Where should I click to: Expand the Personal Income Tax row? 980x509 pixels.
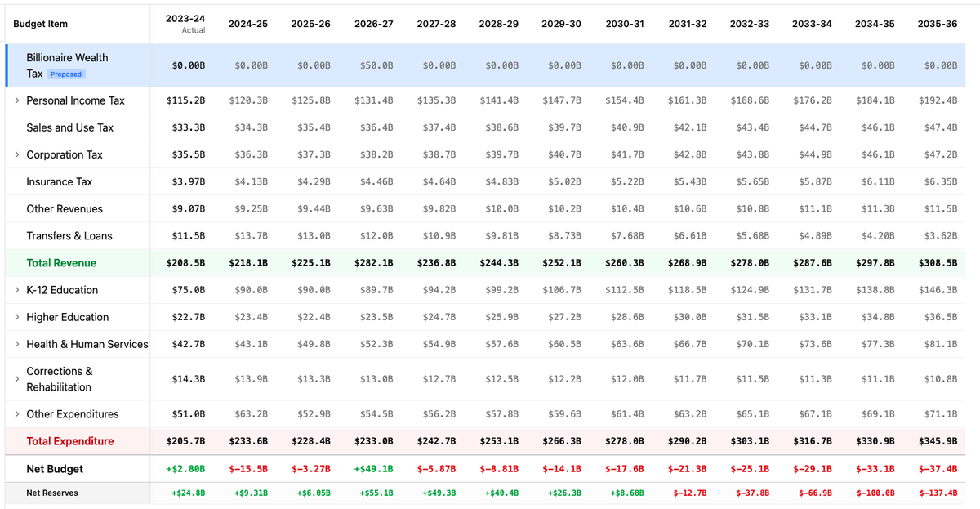tap(16, 100)
